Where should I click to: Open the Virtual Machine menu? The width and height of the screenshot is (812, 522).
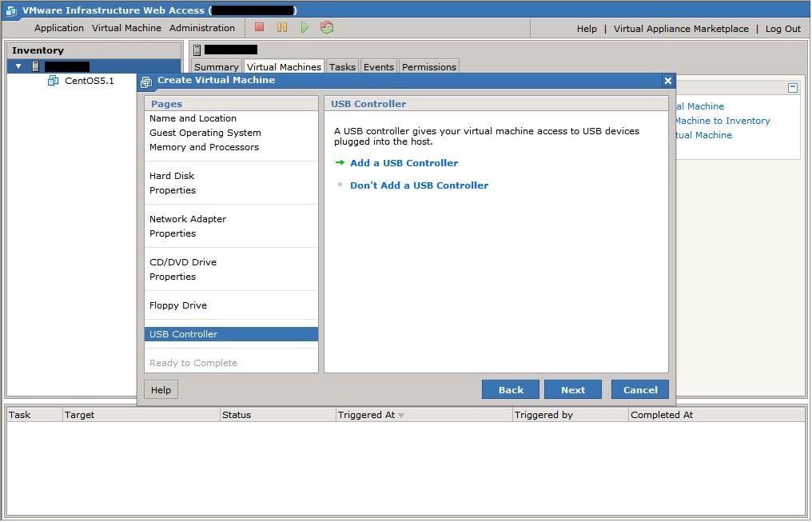pyautogui.click(x=126, y=28)
